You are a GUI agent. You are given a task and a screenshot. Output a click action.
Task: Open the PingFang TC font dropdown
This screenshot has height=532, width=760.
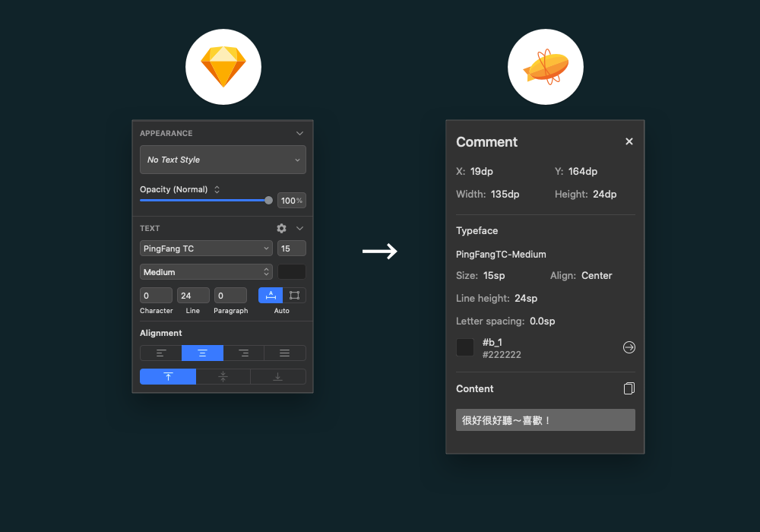206,249
